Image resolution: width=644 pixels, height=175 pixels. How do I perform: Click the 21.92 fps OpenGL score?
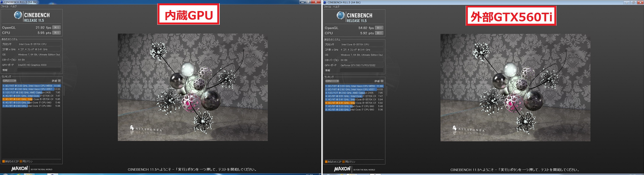[44, 28]
